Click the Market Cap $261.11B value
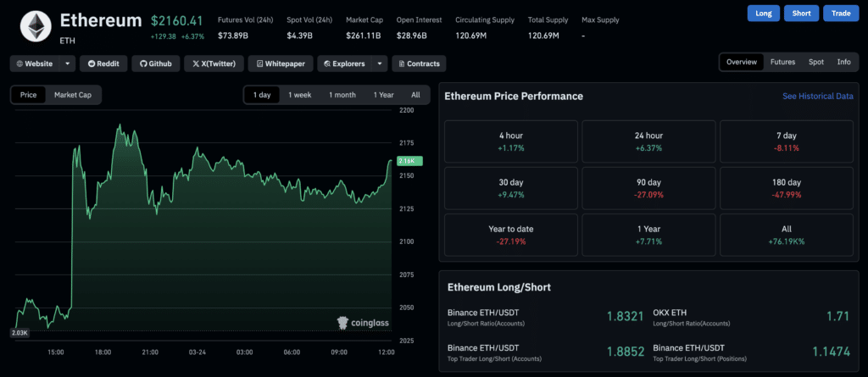This screenshot has width=868, height=377. (363, 36)
